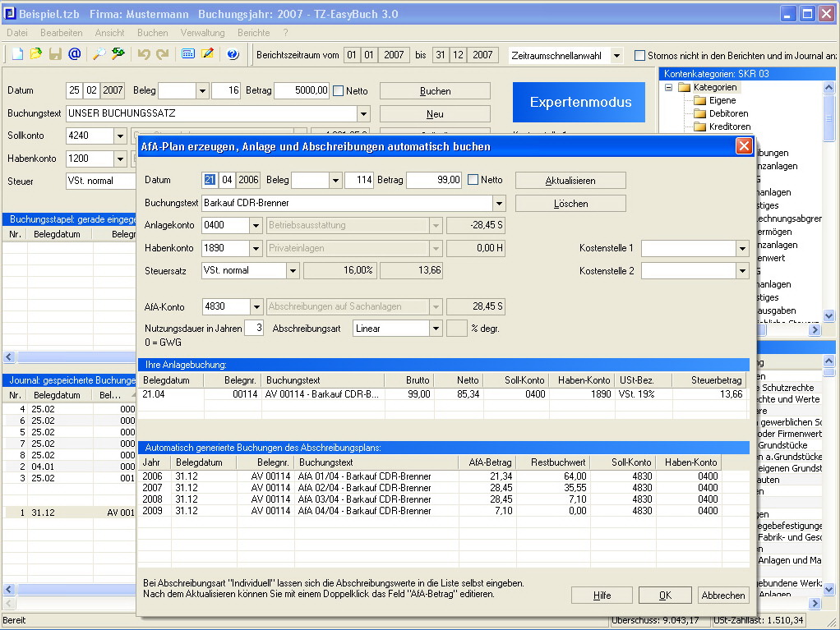Click the Nutzungsdauer in Jahren field

254,329
